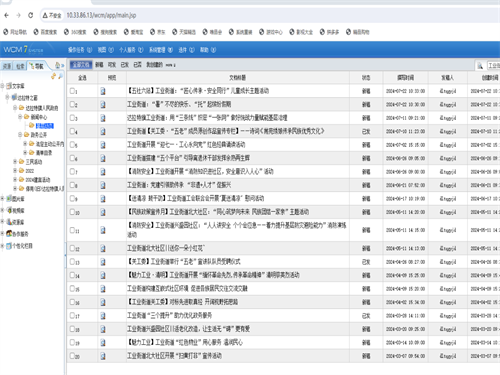Open the row 12 document title
This screenshot has width=500, height=375.
[x=166, y=248]
